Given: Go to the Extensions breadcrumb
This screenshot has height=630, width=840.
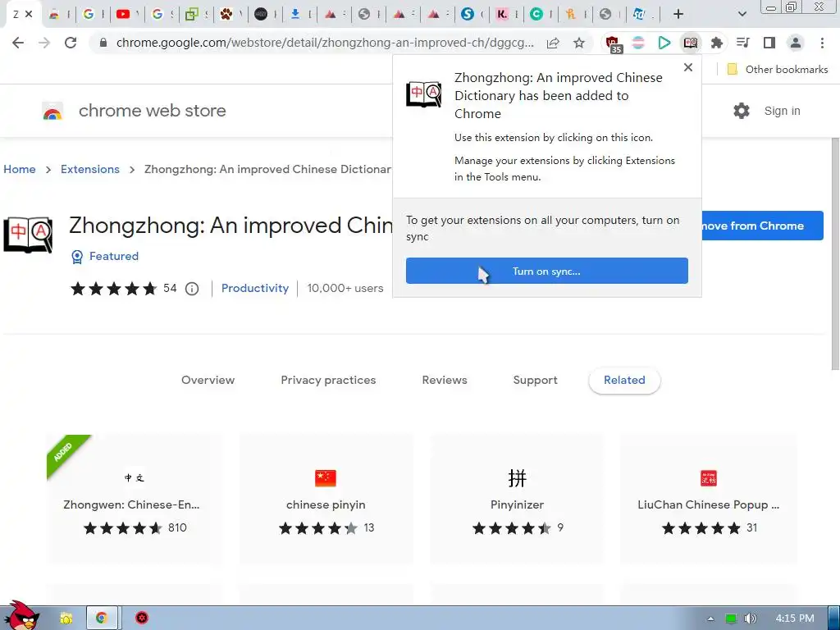Looking at the screenshot, I should pyautogui.click(x=90, y=169).
